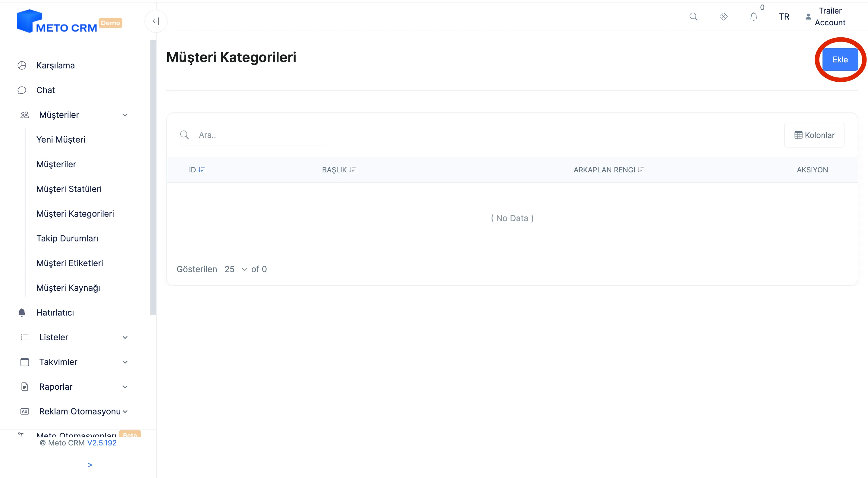This screenshot has height=478, width=868.
Task: Click the Hatırlatıcı bell icon
Action: click(22, 313)
